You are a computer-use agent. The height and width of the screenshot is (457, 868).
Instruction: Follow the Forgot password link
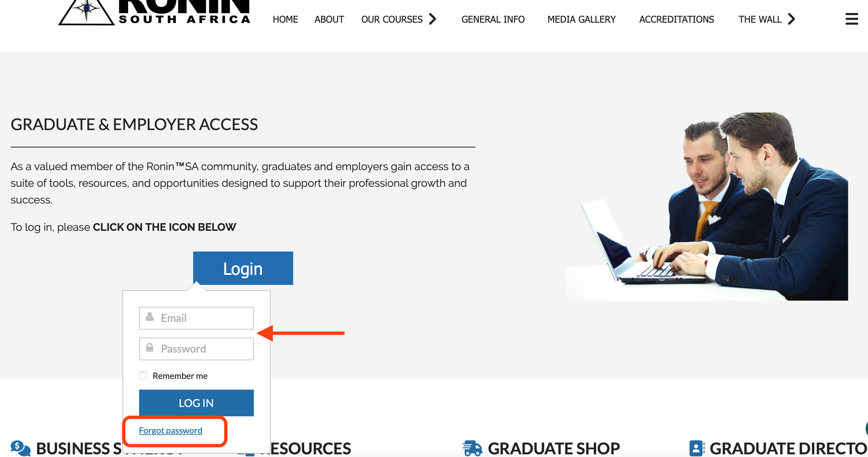click(x=170, y=431)
